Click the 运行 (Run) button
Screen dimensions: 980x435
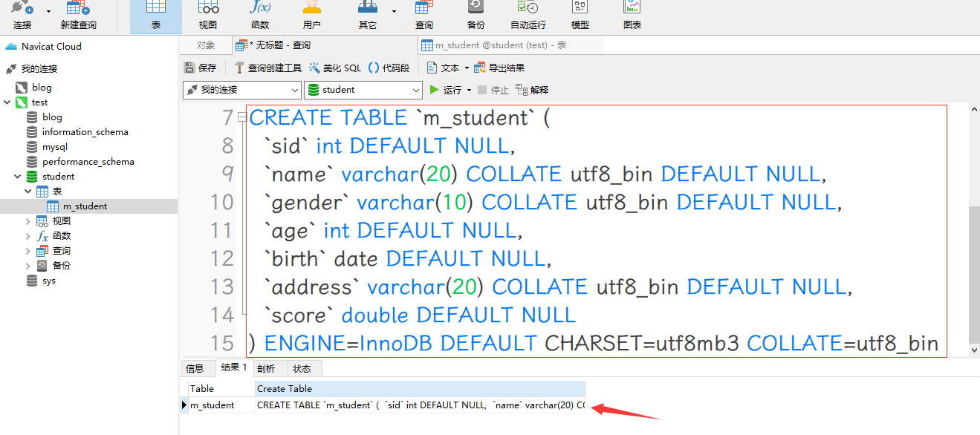[x=445, y=90]
